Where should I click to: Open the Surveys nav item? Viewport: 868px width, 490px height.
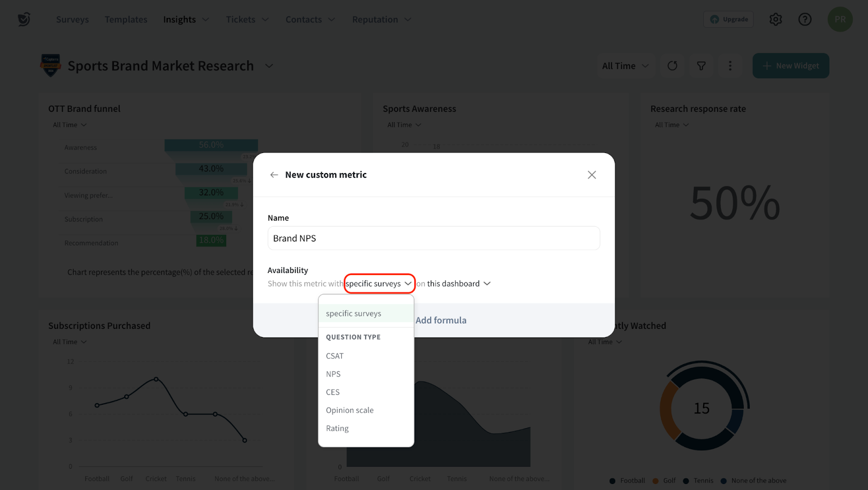tap(72, 20)
